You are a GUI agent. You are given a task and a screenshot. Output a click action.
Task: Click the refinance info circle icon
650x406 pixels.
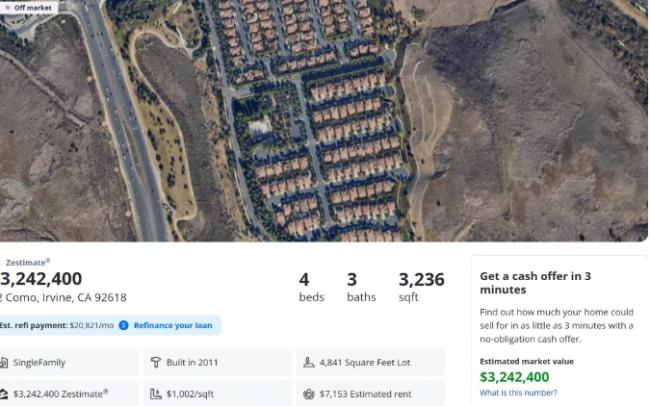[x=124, y=326]
